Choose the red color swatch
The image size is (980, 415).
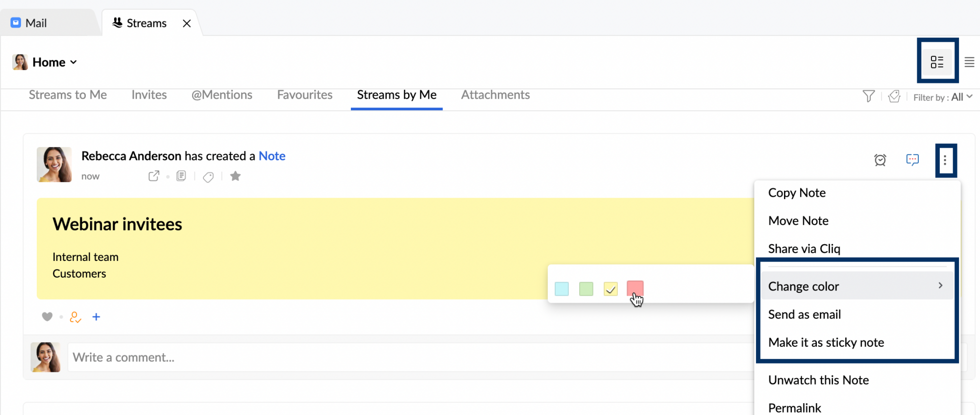[635, 288]
